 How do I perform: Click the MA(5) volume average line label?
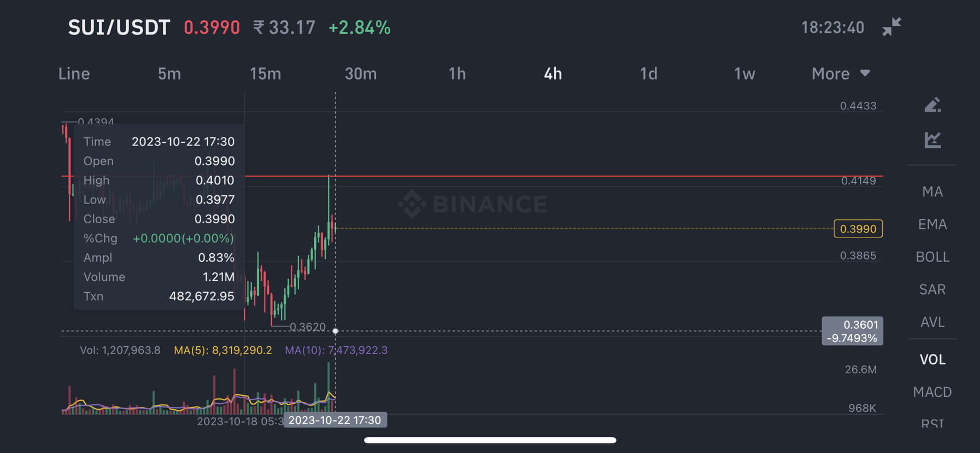[x=223, y=350]
